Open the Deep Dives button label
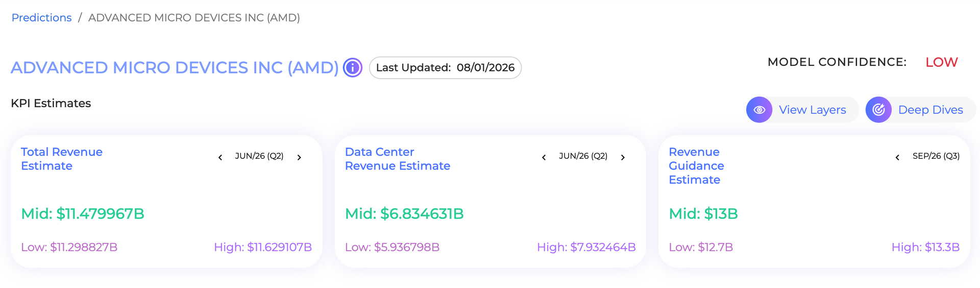This screenshot has height=288, width=980. pos(930,110)
